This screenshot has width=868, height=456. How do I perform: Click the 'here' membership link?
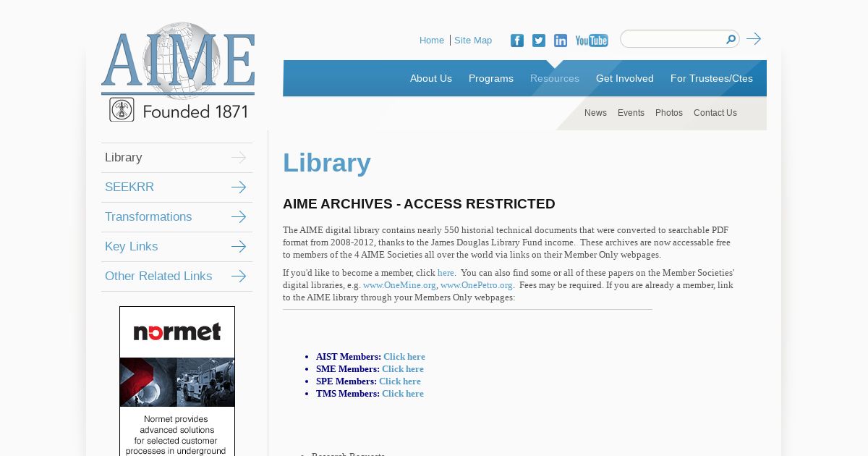coord(446,273)
